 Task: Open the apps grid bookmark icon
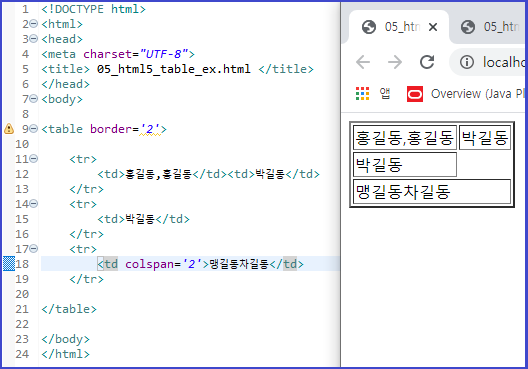pos(362,94)
